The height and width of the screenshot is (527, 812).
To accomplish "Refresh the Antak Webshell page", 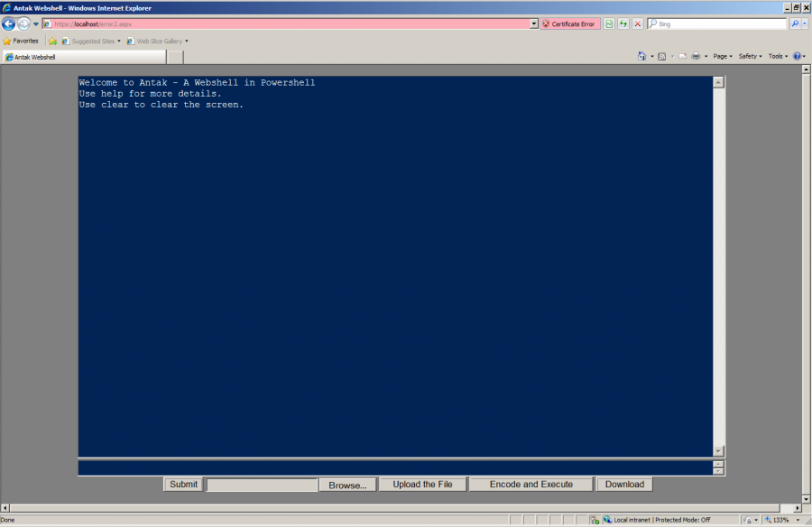I will (624, 23).
